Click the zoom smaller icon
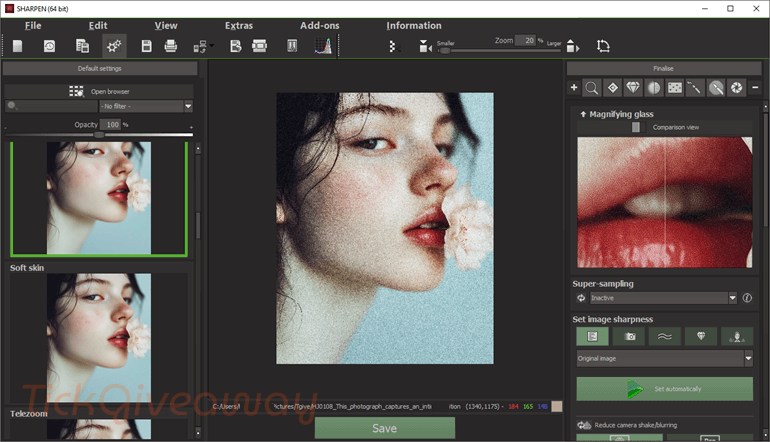This screenshot has width=770, height=442. [x=425, y=47]
